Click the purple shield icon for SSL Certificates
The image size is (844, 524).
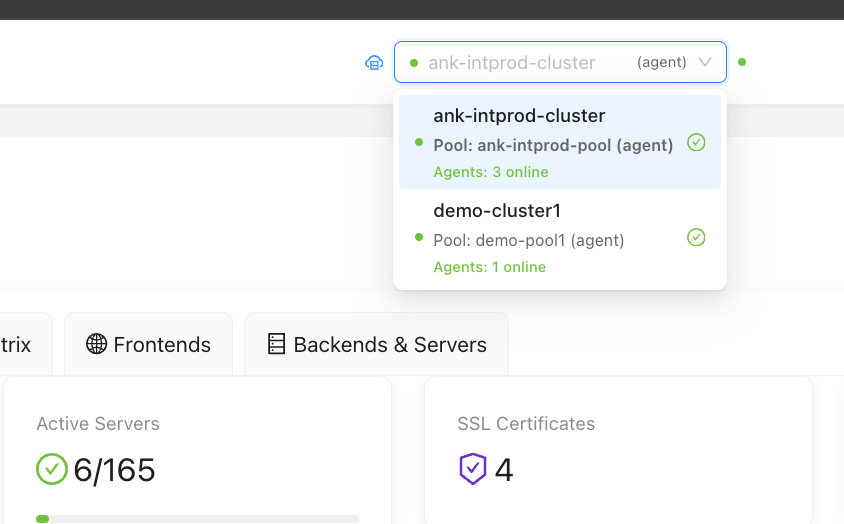coord(473,469)
